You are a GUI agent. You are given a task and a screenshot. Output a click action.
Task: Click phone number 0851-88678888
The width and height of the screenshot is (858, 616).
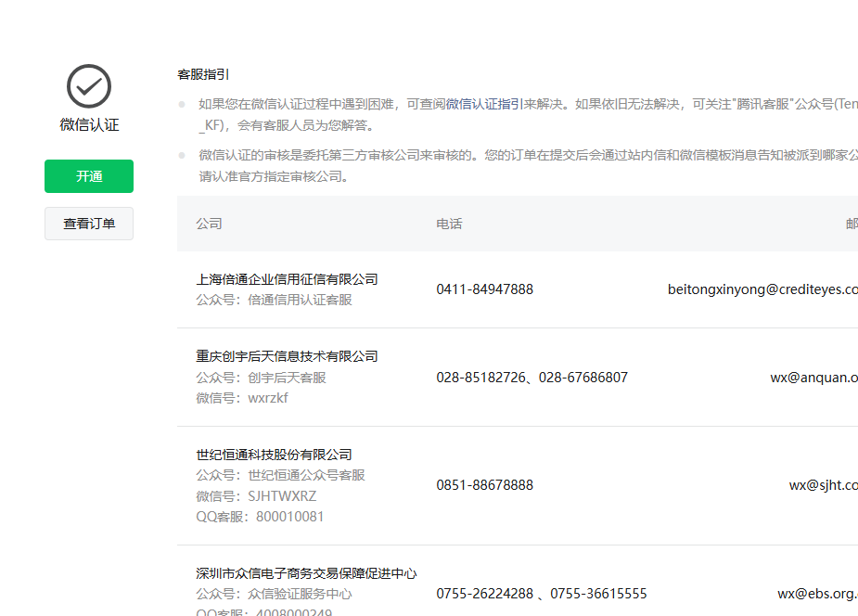click(x=485, y=484)
